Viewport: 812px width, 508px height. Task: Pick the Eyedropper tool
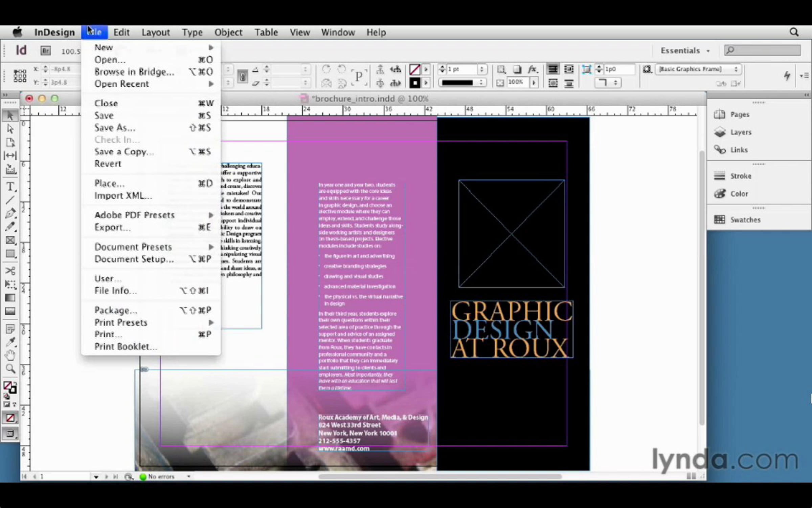[x=10, y=342]
